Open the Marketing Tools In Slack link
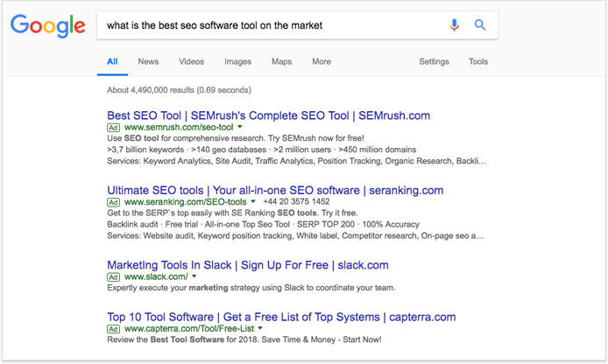This screenshot has width=608, height=364. tap(248, 265)
